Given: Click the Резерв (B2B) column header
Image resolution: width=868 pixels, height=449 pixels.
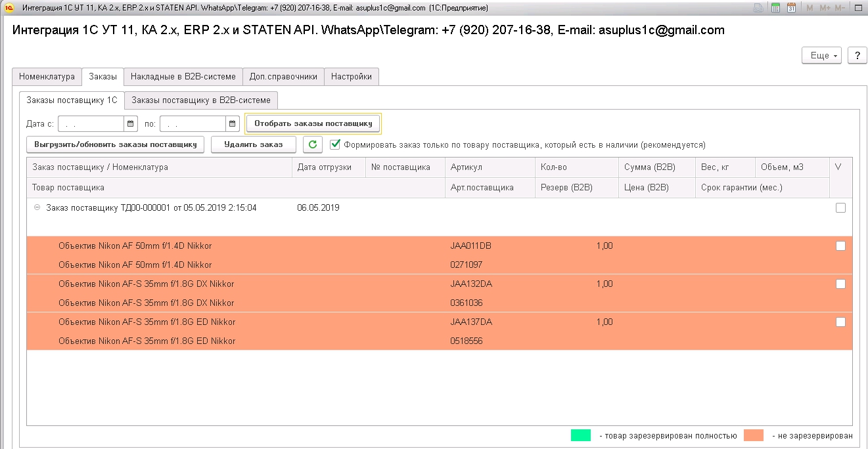Looking at the screenshot, I should [576, 188].
